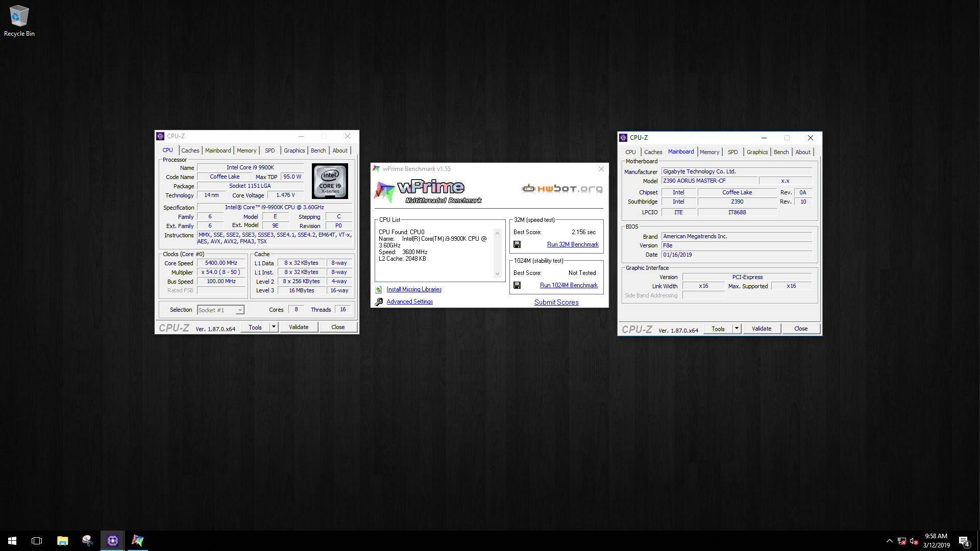The height and width of the screenshot is (551, 980).
Task: Click the Install Missing Libraries icon
Action: 379,289
